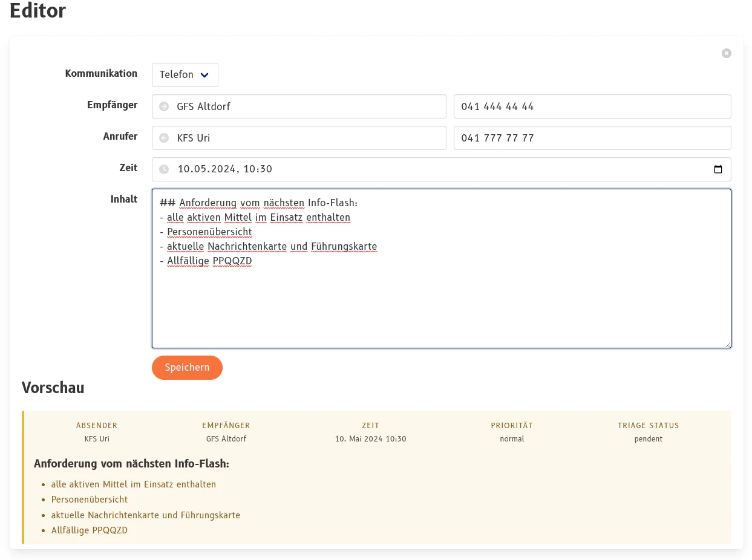The image size is (752, 560).
Task: Click the Zeit date and time value
Action: [225, 169]
